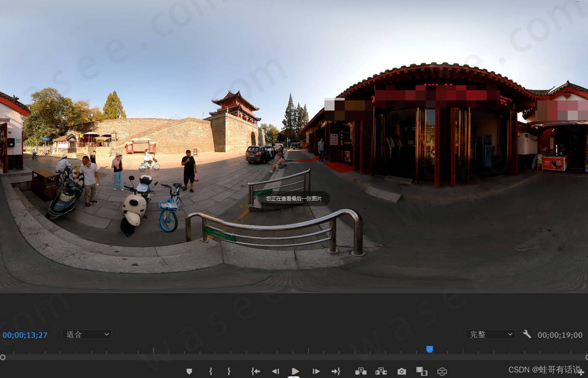
Task: Step back one frame
Action: [275, 371]
